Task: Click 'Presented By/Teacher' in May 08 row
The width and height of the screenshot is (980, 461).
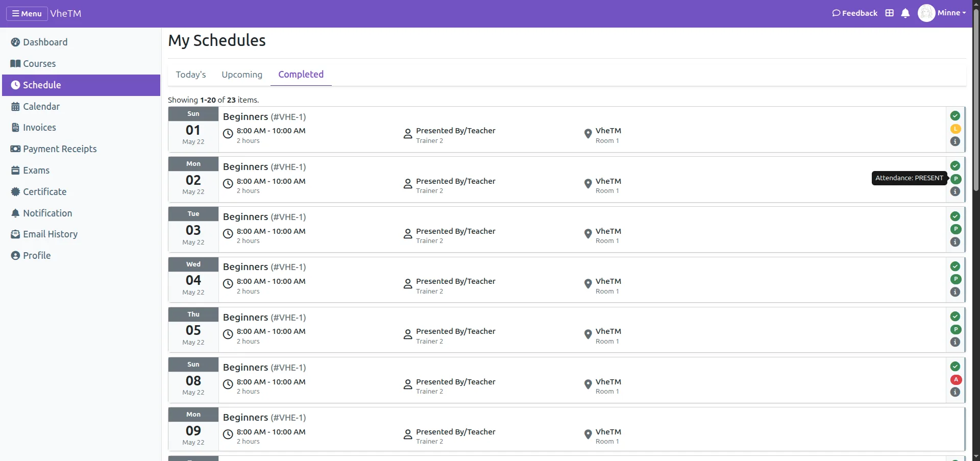Action: coord(456,382)
